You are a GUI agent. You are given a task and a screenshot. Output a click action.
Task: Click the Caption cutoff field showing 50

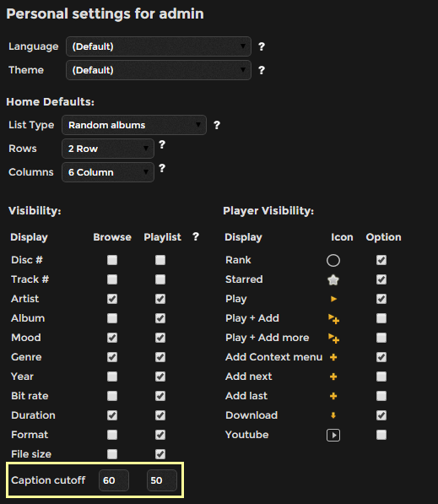click(162, 480)
